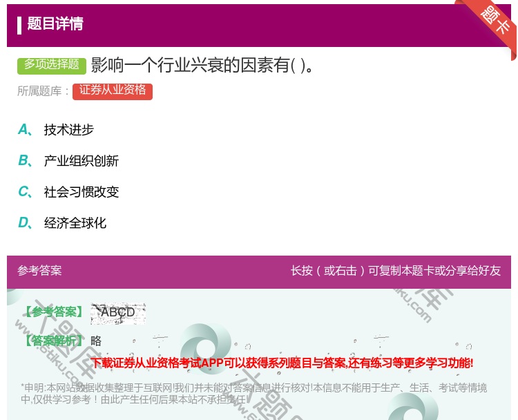Click the 【答案解析】 label
This screenshot has width=518, height=420.
point(54,341)
